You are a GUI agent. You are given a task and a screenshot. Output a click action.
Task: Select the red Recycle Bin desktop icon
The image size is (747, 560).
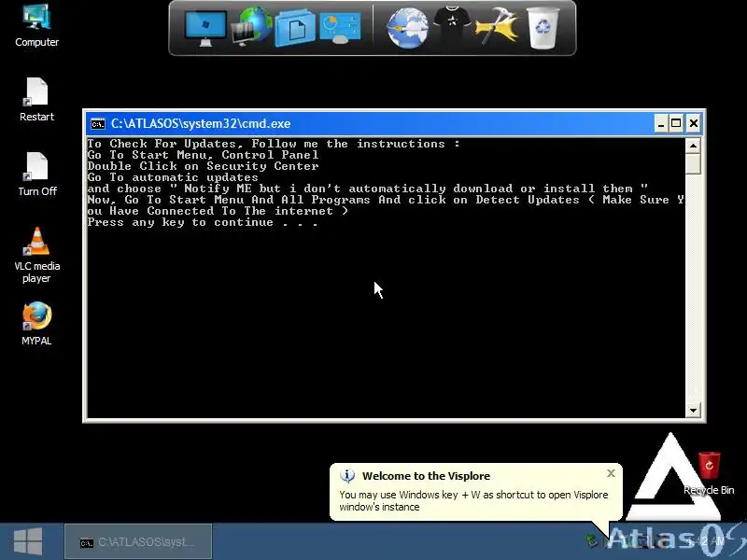tap(709, 473)
